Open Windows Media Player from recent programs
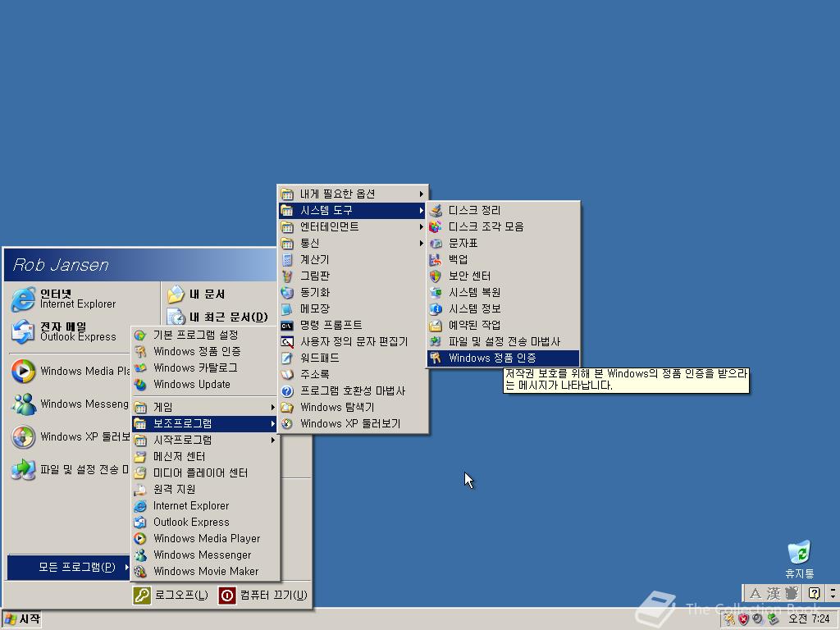The height and width of the screenshot is (630, 840). (70, 372)
